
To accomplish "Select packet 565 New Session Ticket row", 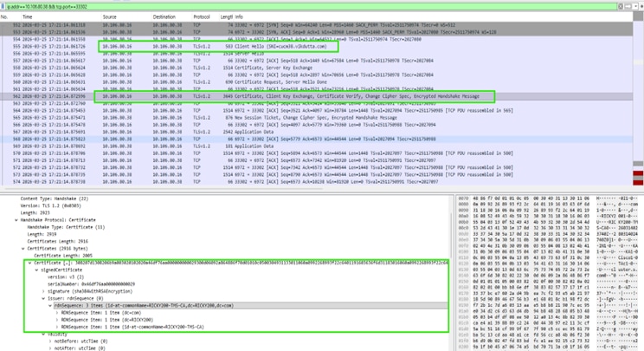I will point(316,118).
